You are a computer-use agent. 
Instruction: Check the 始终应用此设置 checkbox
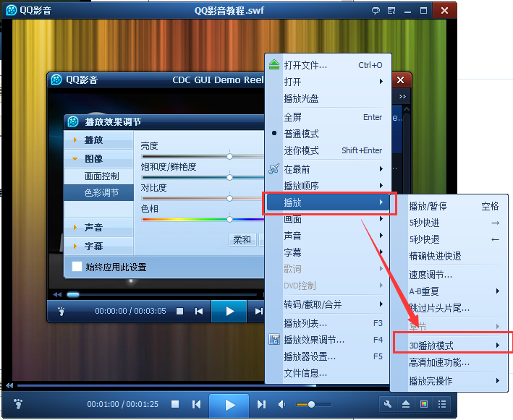click(77, 266)
